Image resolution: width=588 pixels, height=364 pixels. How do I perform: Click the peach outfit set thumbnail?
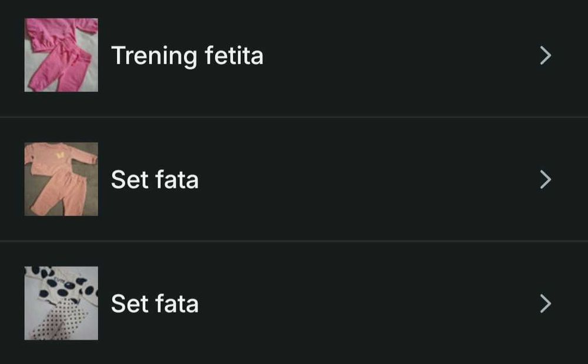[x=61, y=179]
